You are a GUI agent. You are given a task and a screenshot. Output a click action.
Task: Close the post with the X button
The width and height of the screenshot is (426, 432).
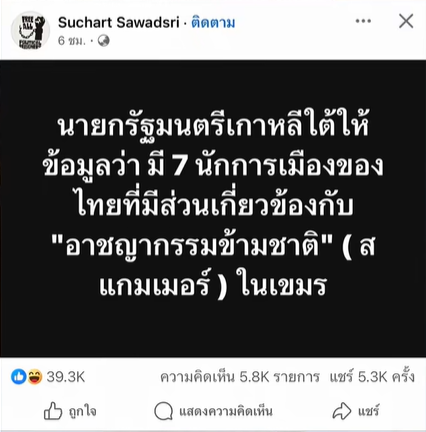point(406,21)
